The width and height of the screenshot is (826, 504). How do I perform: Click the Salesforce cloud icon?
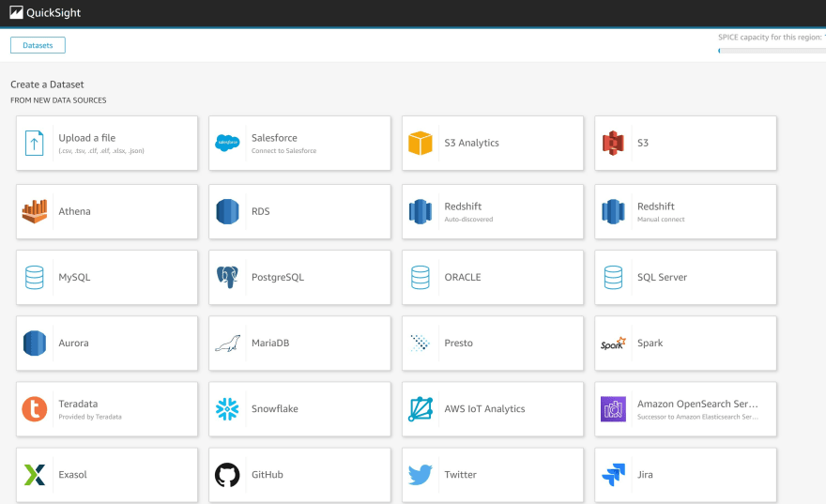point(227,143)
